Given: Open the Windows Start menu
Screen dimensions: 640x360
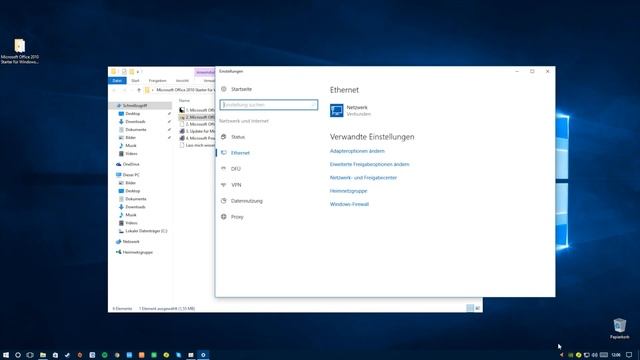Looking at the screenshot, I should 6,355.
